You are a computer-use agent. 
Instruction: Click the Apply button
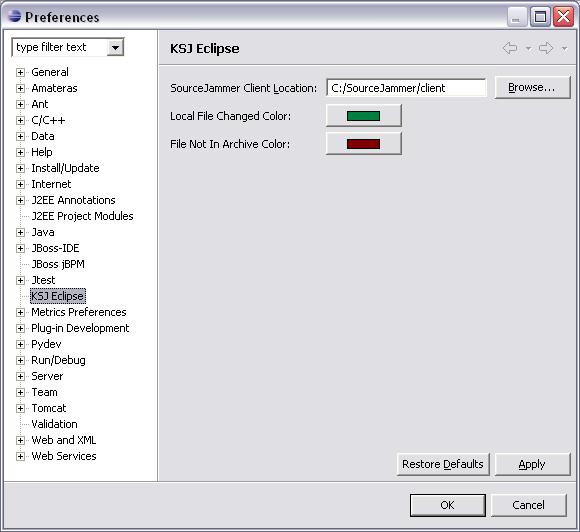click(532, 464)
